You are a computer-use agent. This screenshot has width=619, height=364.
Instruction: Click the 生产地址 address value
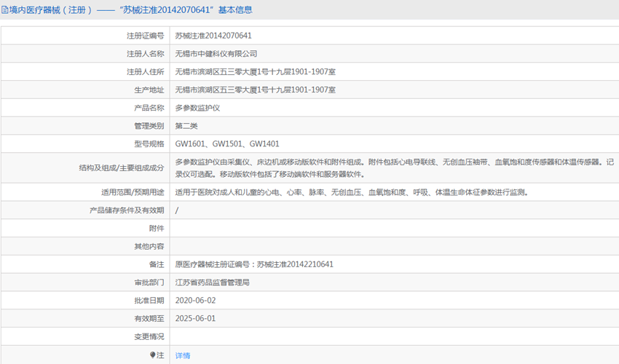point(255,90)
